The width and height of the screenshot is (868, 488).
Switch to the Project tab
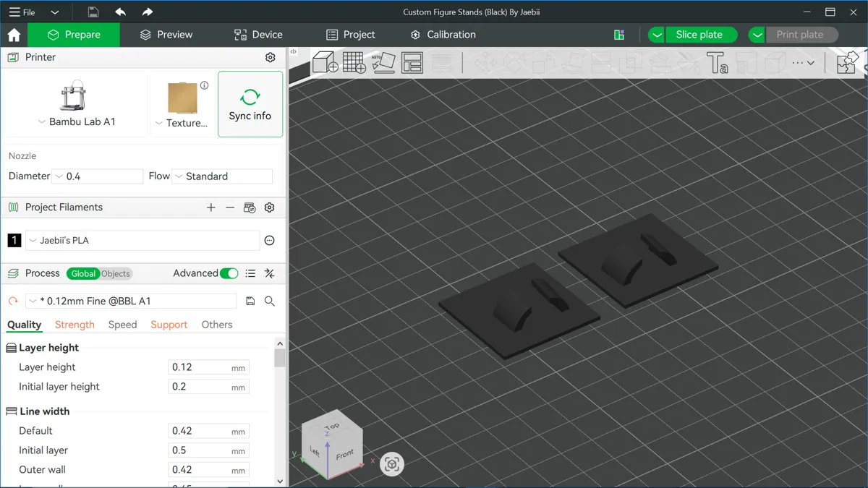pos(351,35)
